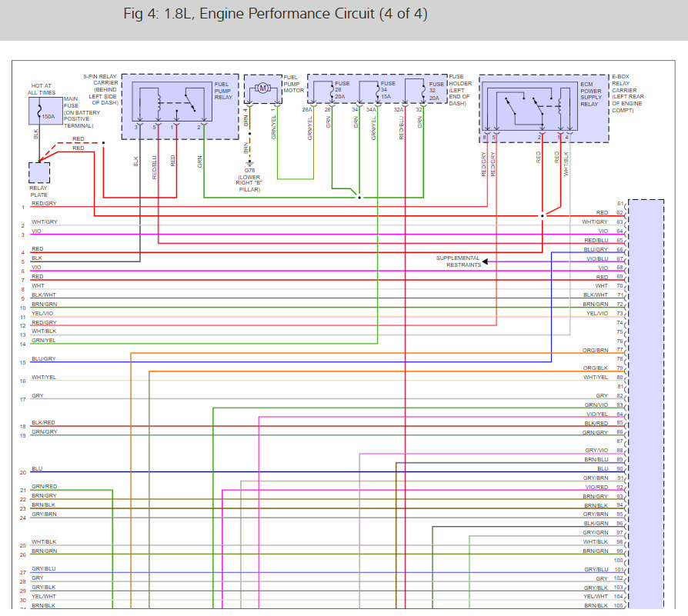Click the WHT/YEL label at line 16
The image size is (688, 616).
point(43,377)
